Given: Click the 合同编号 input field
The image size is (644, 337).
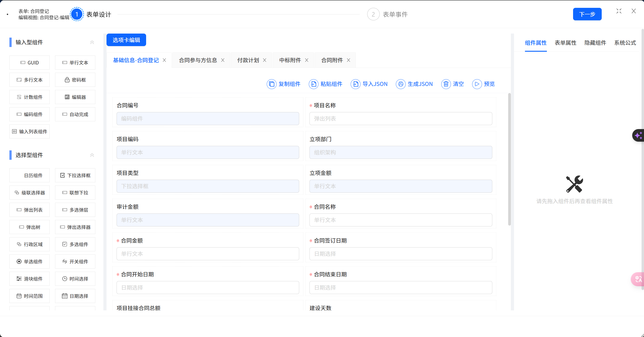Looking at the screenshot, I should click(x=208, y=119).
